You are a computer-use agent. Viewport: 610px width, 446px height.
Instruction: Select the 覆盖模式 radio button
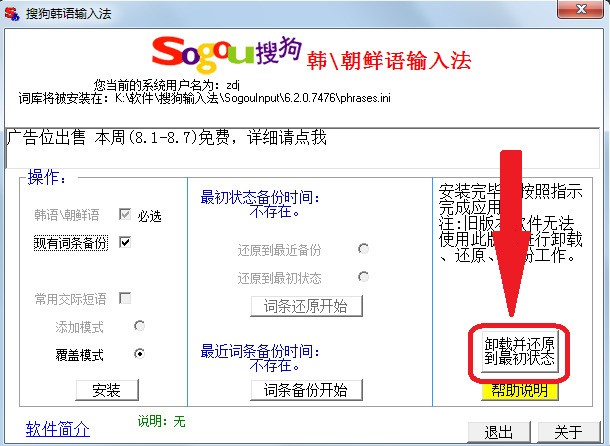coord(139,354)
